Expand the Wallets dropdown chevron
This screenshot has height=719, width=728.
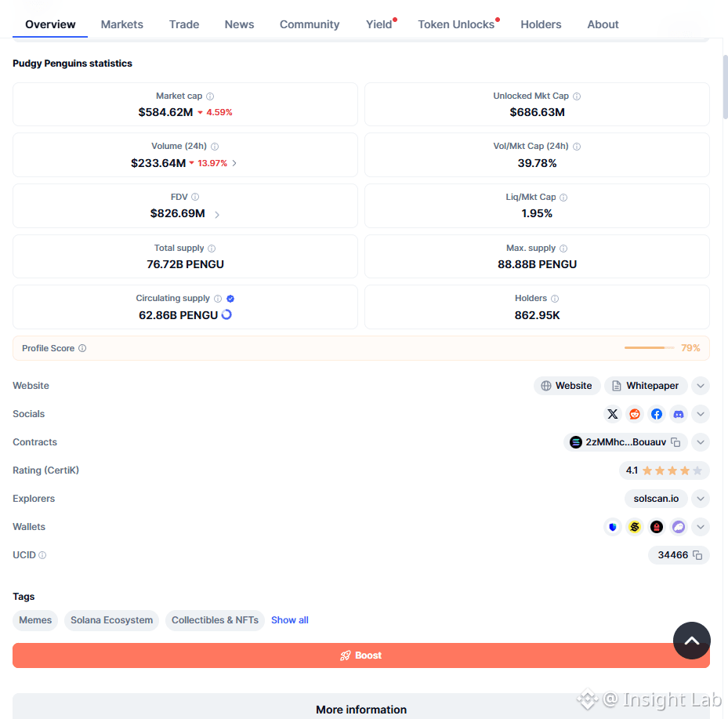click(701, 527)
